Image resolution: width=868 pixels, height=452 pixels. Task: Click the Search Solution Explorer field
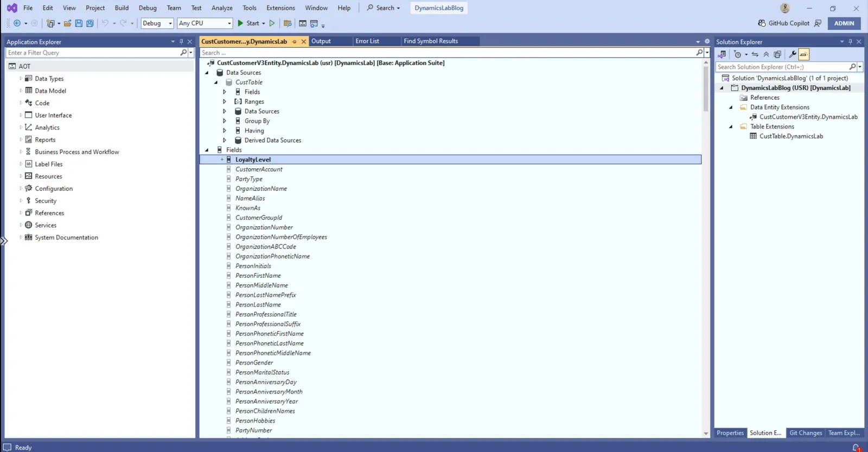[782, 67]
